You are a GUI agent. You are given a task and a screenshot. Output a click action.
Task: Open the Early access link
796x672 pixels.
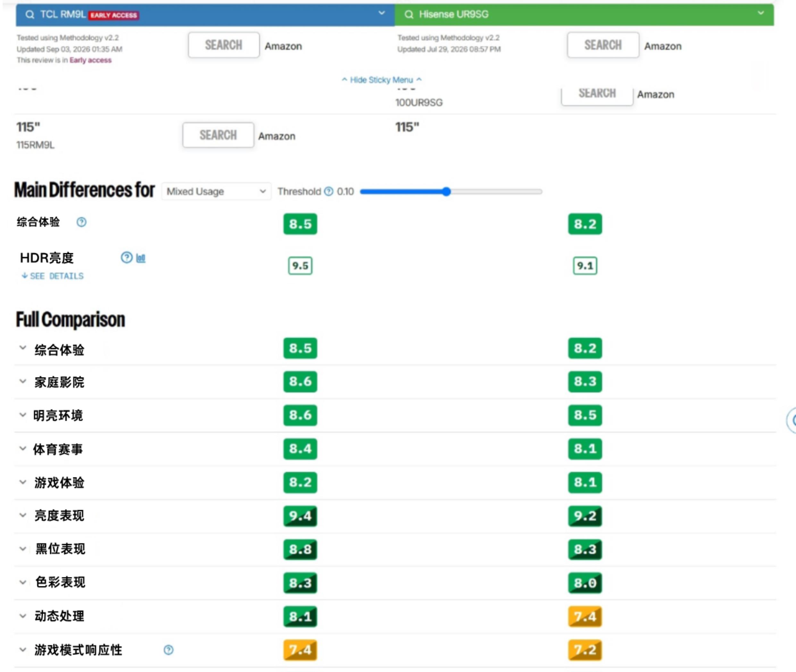[x=90, y=60]
